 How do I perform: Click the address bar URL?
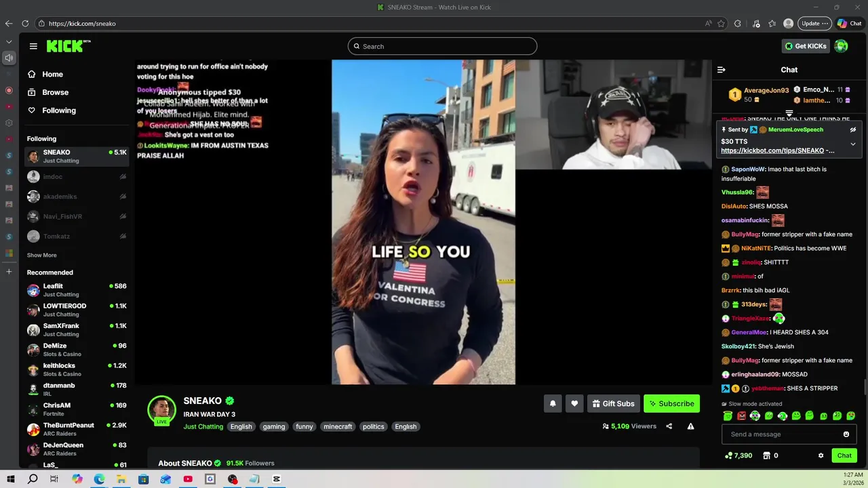click(82, 23)
